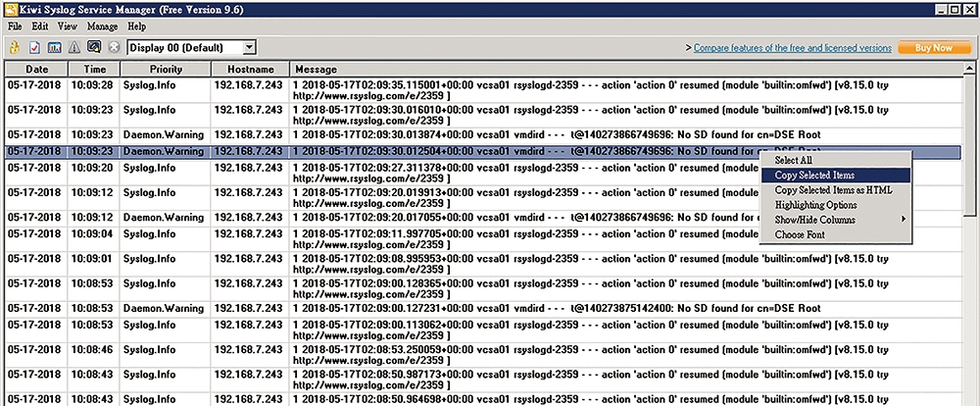Click the scrollbar up arrow
This screenshot has height=406, width=980.
click(969, 69)
